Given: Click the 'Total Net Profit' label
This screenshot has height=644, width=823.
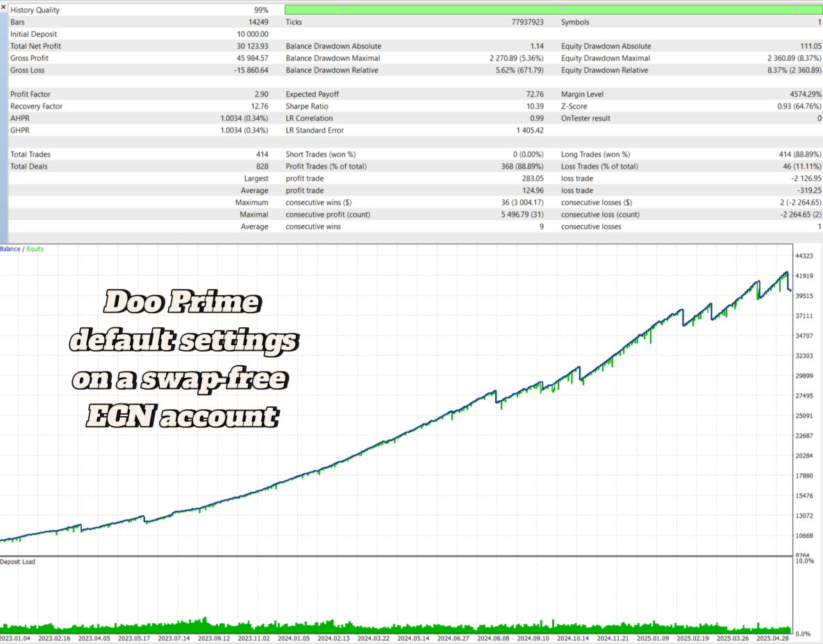Looking at the screenshot, I should pyautogui.click(x=35, y=46).
